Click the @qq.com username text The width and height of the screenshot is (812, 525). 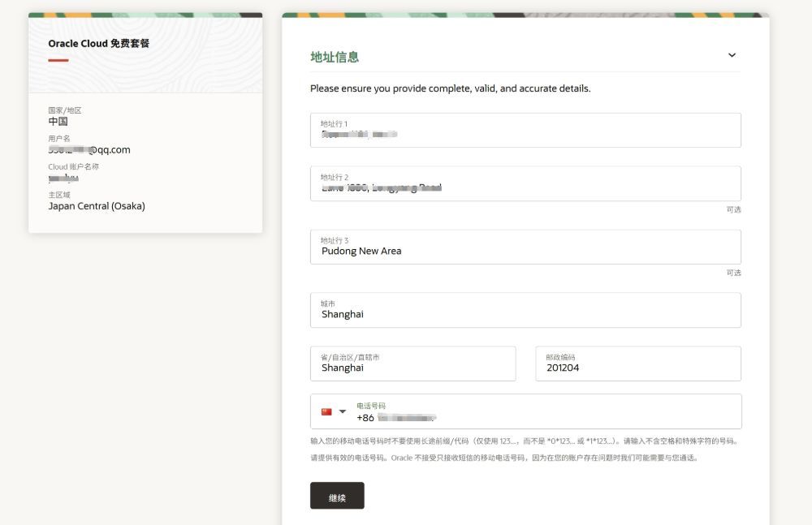(x=89, y=149)
